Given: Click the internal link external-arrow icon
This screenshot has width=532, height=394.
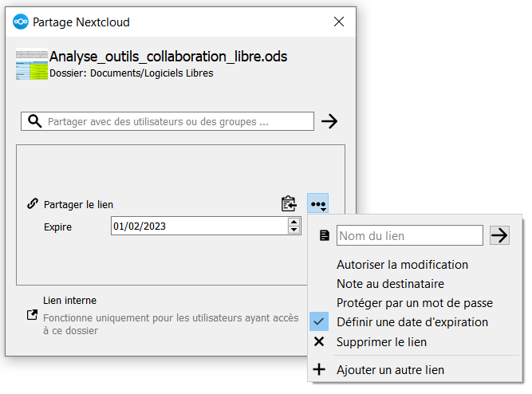Looking at the screenshot, I should tap(33, 315).
